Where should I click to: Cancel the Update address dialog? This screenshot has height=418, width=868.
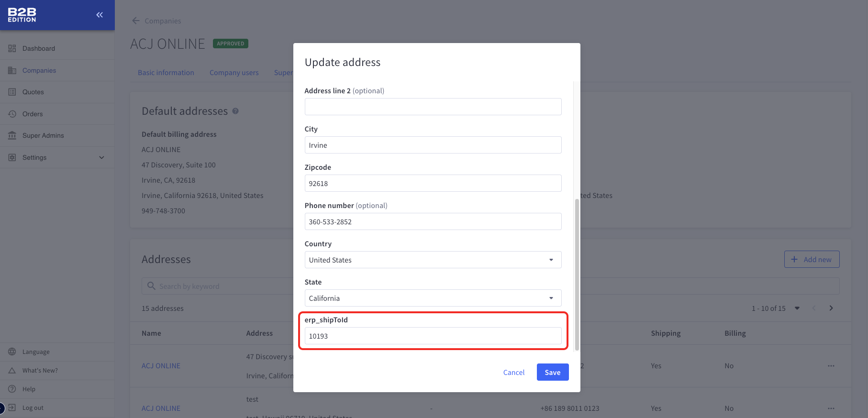pos(513,372)
